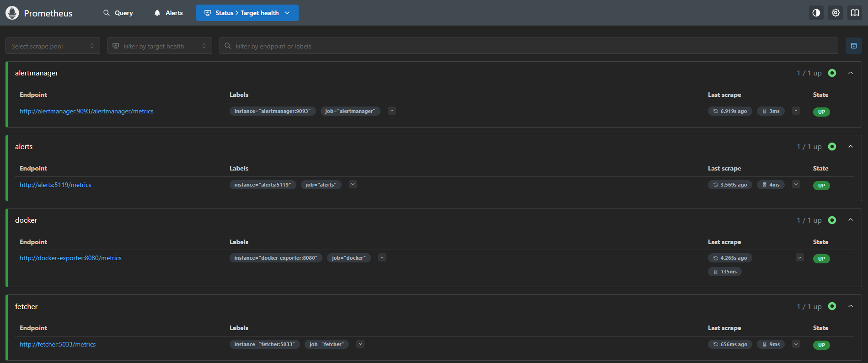The height and width of the screenshot is (363, 868).
Task: Open the alerts:5119 metrics link
Action: coord(55,185)
